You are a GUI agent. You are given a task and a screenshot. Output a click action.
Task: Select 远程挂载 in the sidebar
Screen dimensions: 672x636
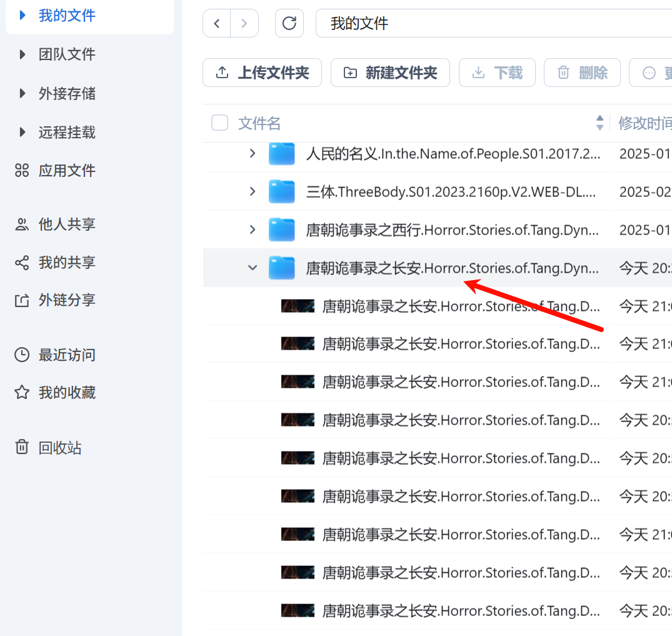pos(68,132)
